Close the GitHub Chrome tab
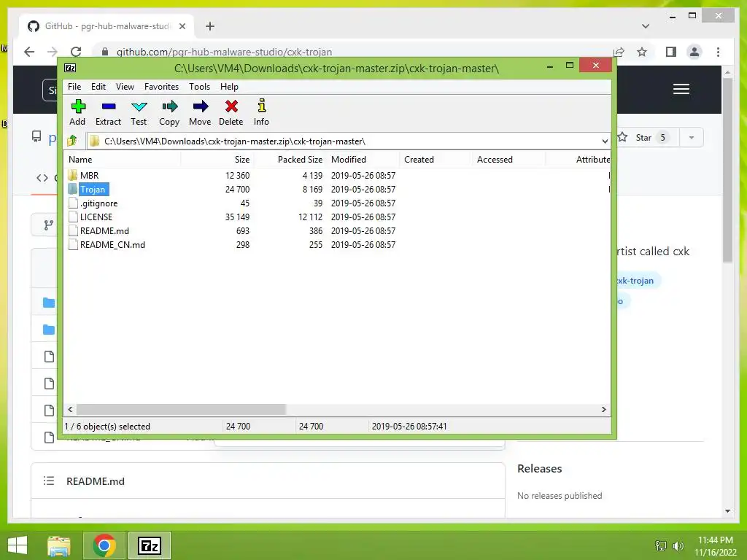The height and width of the screenshot is (560, 747). [x=182, y=26]
